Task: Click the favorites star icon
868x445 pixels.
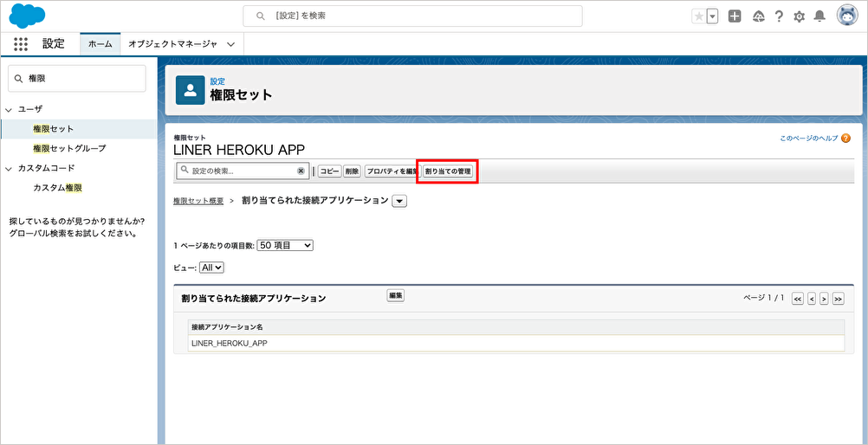Action: point(699,16)
